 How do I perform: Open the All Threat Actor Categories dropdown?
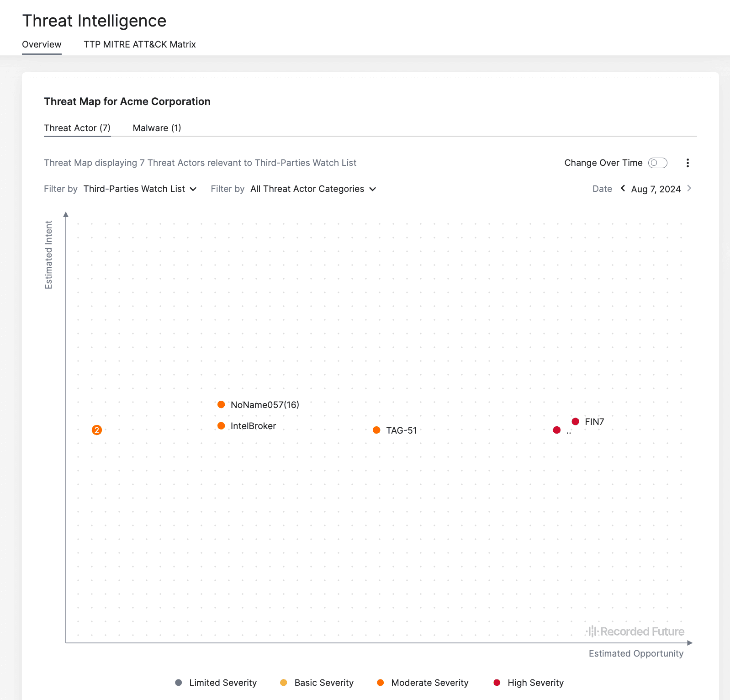coord(313,189)
